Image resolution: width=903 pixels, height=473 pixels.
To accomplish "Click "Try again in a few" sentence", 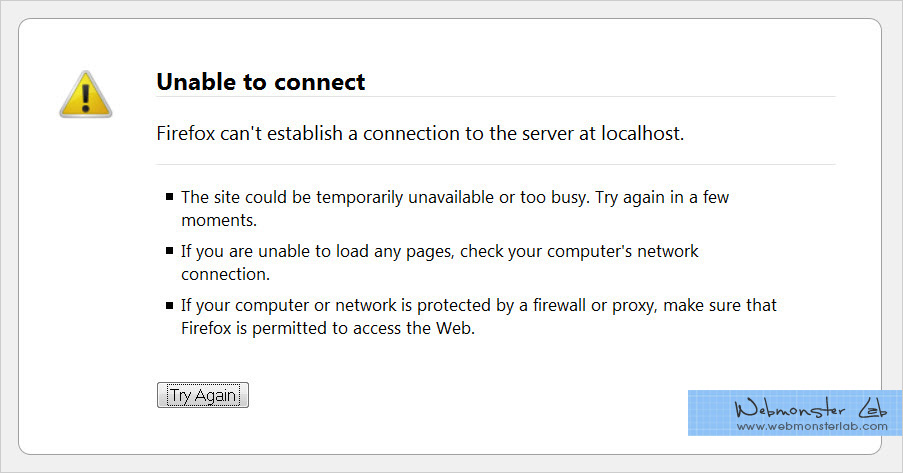I will coord(662,197).
